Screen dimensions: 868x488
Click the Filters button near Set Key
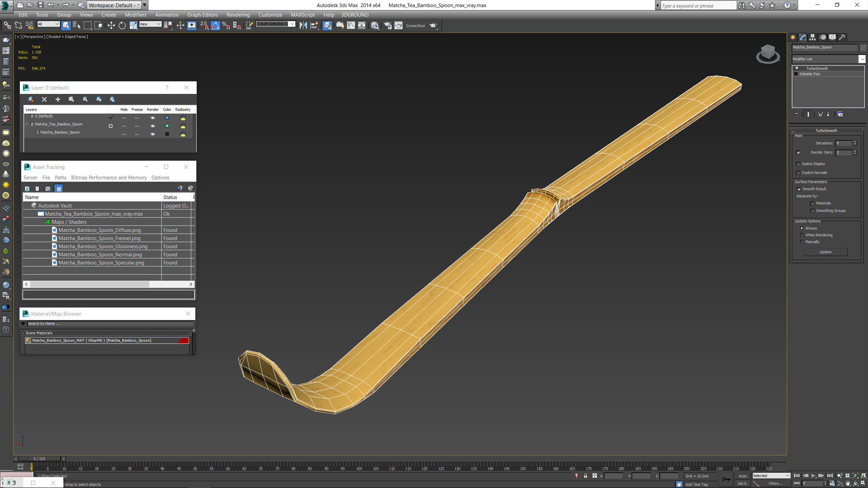point(775,483)
